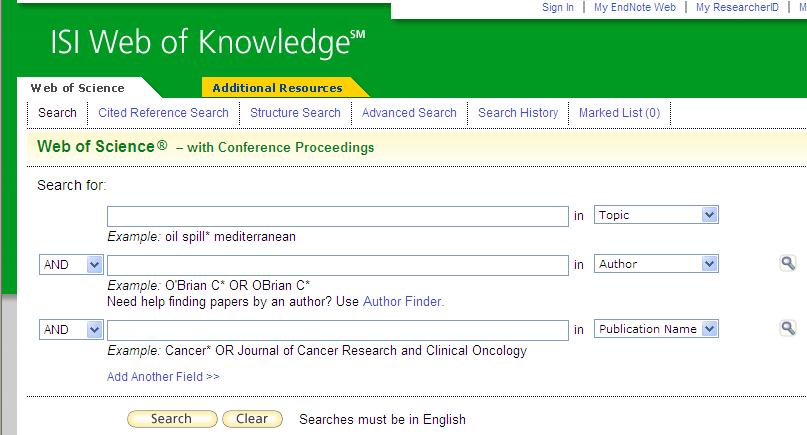Open My ResearcherID link
This screenshot has width=807, height=435.
737,7
